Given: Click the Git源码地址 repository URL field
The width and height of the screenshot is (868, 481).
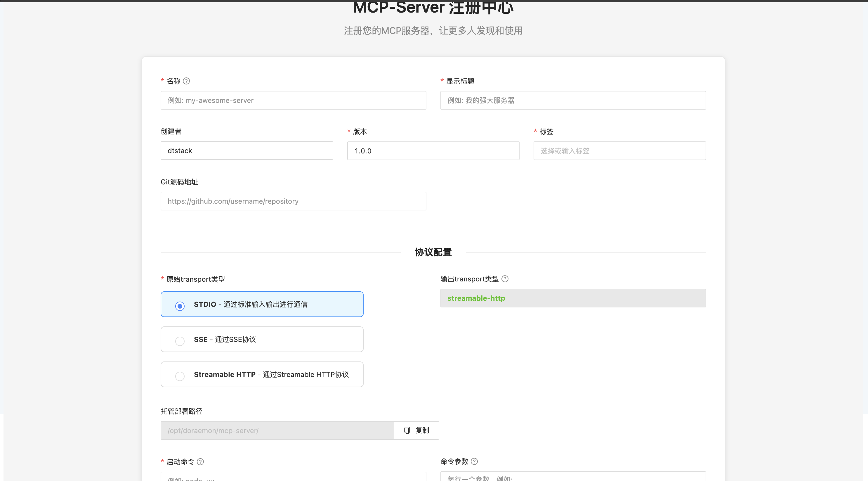Looking at the screenshot, I should 293,201.
